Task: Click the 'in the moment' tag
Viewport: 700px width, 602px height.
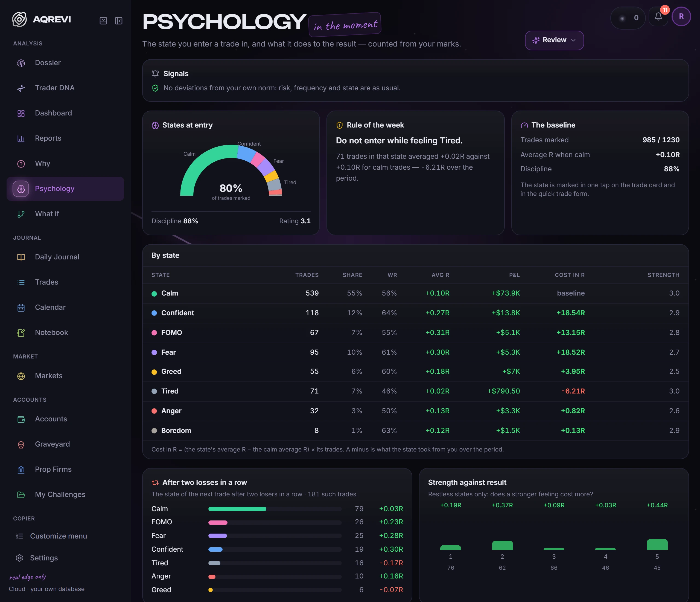Action: tap(345, 25)
